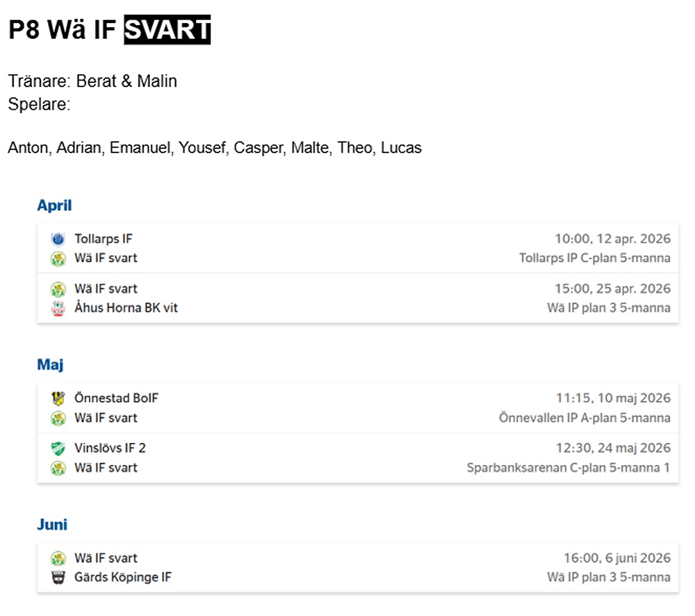This screenshot has width=695, height=616.
Task: Click the April month heading
Action: [x=54, y=206]
